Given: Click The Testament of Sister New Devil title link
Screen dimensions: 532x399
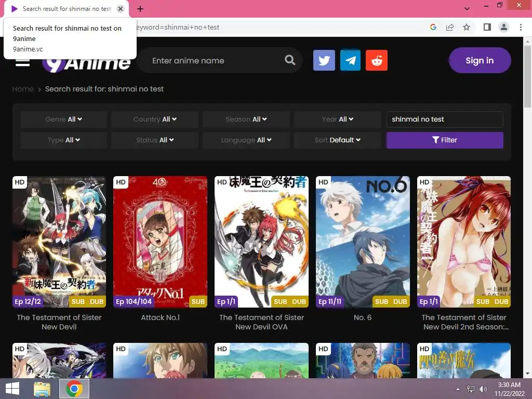Looking at the screenshot, I should pyautogui.click(x=59, y=322).
